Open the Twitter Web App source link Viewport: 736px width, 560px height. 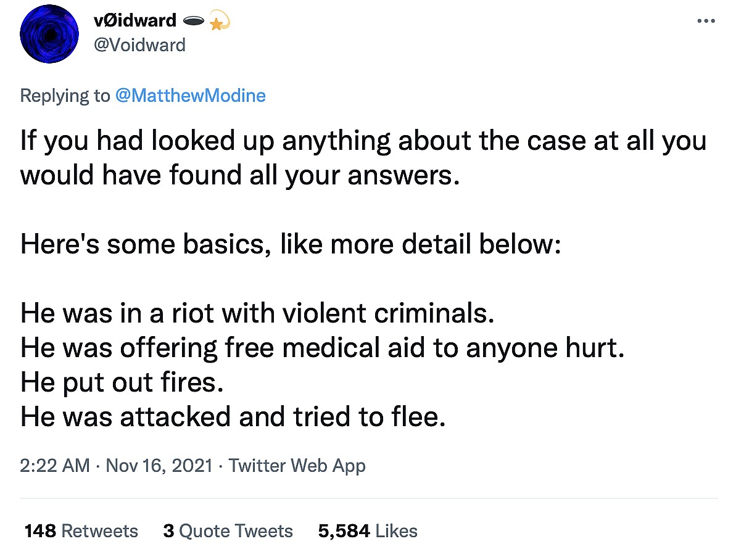click(297, 465)
